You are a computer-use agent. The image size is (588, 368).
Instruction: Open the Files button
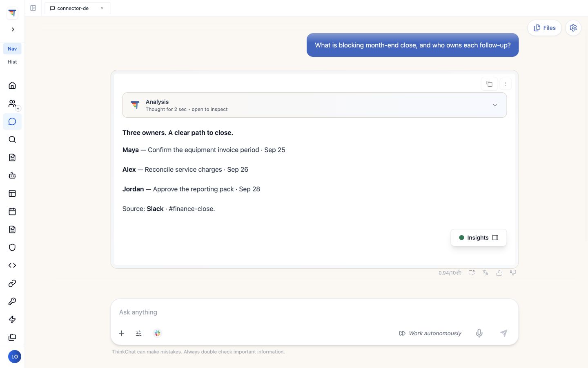pyautogui.click(x=544, y=28)
